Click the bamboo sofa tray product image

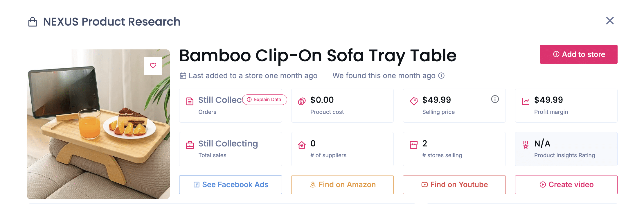[x=98, y=134]
